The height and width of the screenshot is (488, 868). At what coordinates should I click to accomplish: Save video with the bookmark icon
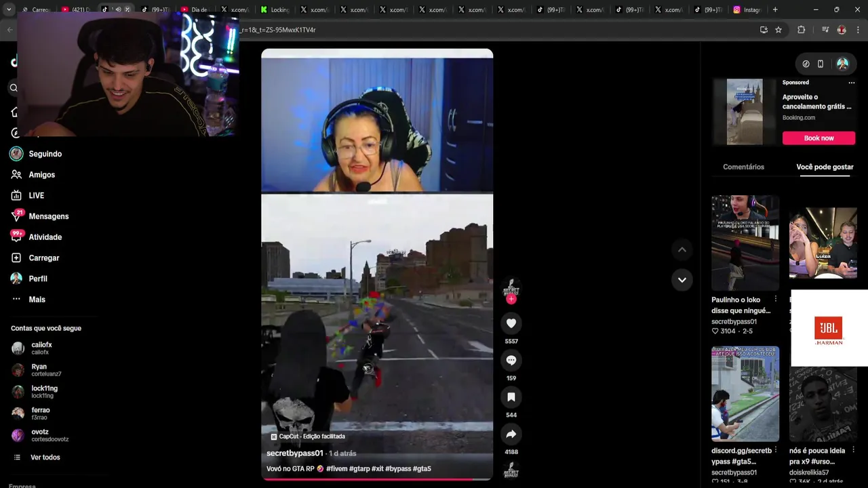pos(511,396)
